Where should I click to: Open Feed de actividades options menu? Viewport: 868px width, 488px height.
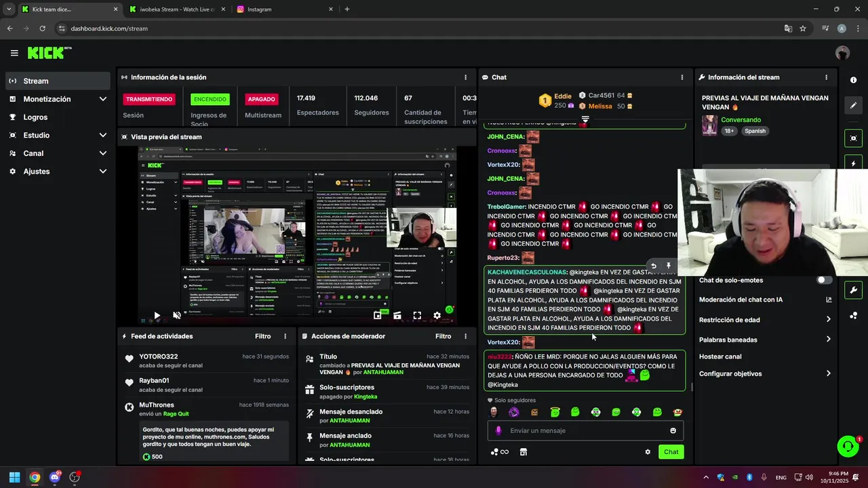(285, 336)
